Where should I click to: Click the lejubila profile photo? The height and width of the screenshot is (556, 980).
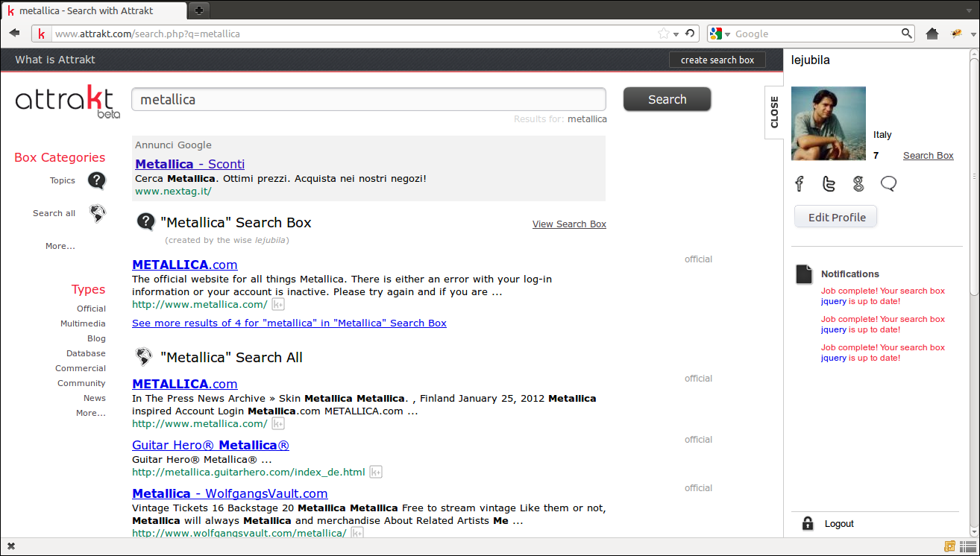click(829, 123)
